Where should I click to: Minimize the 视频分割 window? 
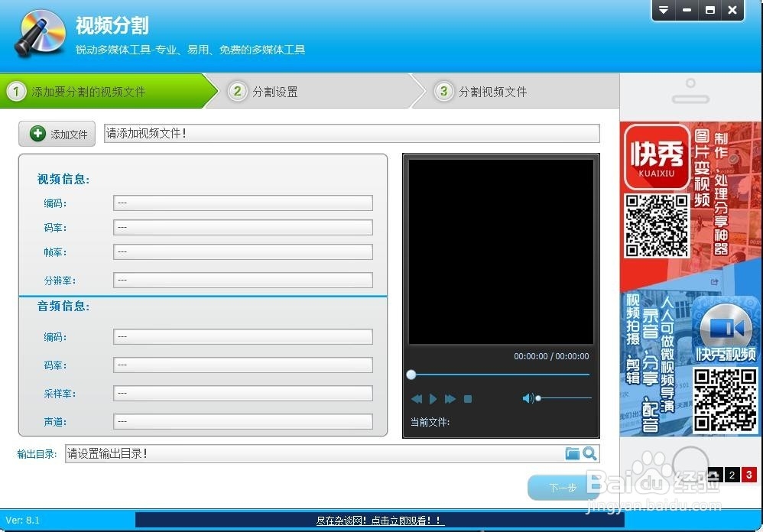coord(687,10)
